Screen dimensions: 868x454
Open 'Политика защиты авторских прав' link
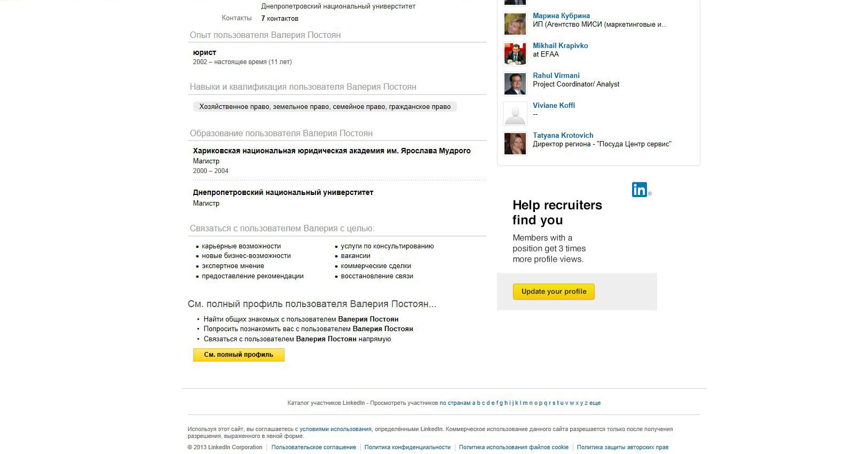[622, 448]
